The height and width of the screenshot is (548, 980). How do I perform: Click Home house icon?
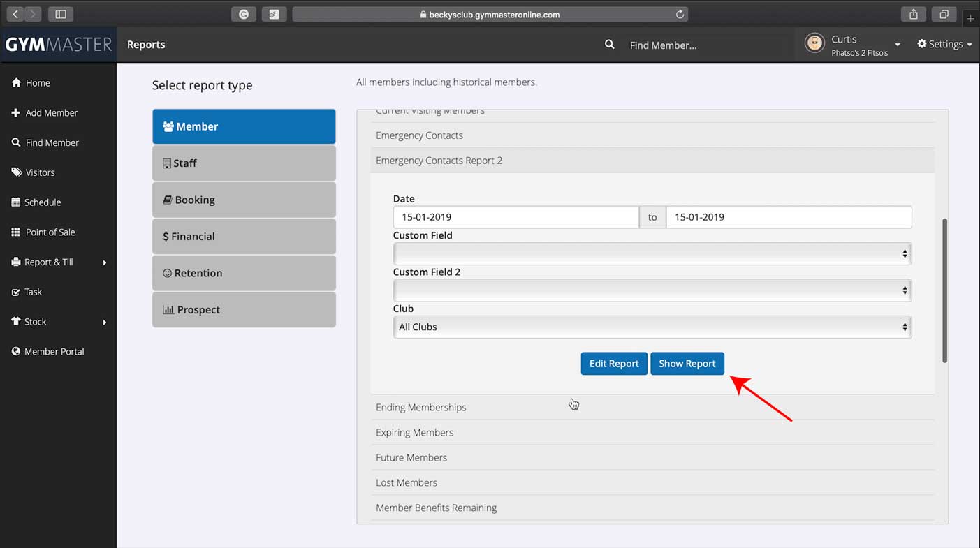pos(16,82)
